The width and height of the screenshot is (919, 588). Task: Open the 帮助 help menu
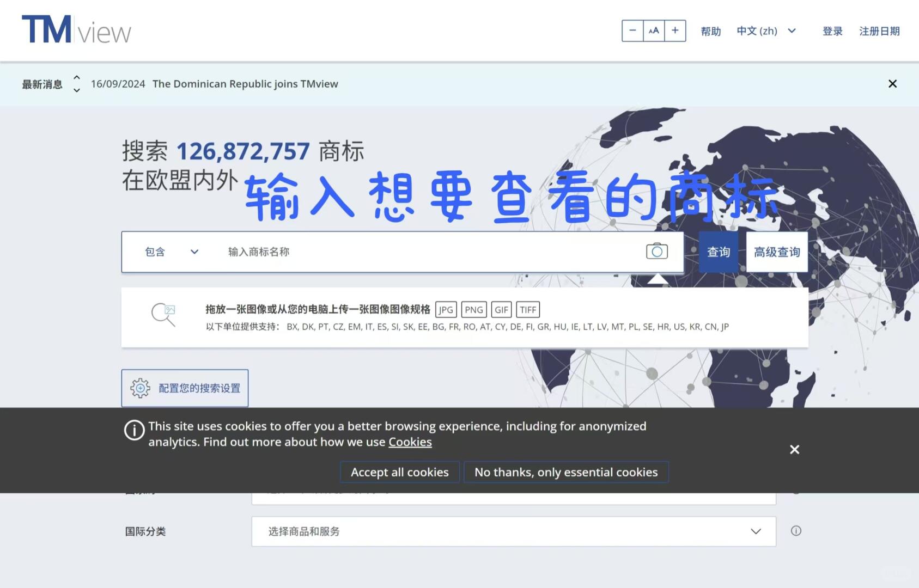711,31
